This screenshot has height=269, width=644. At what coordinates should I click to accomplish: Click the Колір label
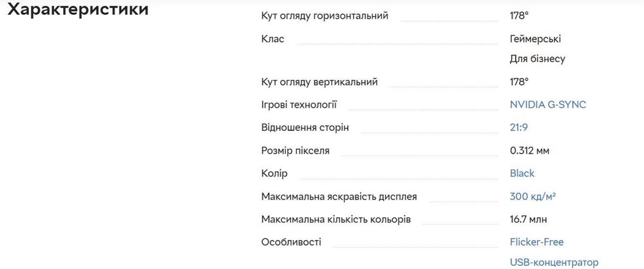tap(274, 174)
